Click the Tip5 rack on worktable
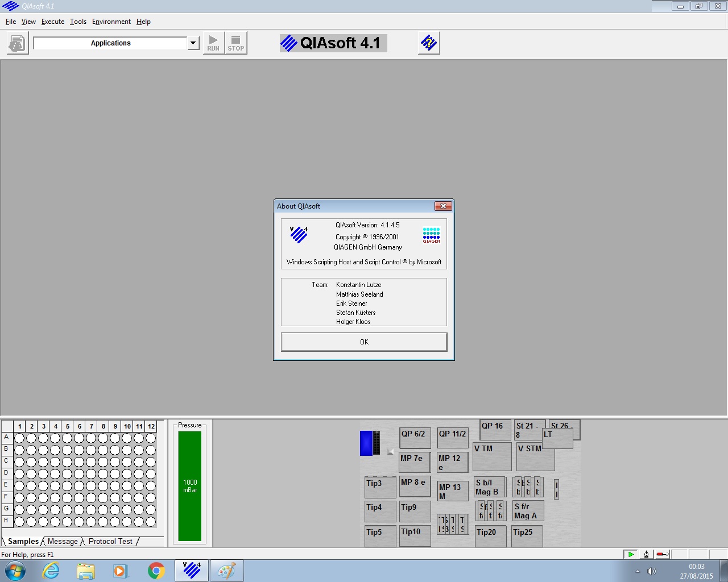This screenshot has height=582, width=728. [380, 537]
